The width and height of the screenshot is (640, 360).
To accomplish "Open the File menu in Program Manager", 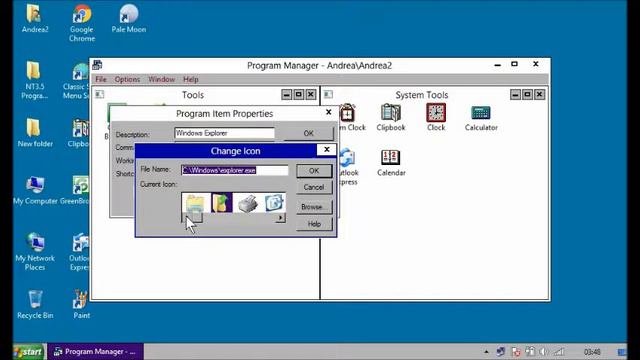I will click(x=101, y=79).
